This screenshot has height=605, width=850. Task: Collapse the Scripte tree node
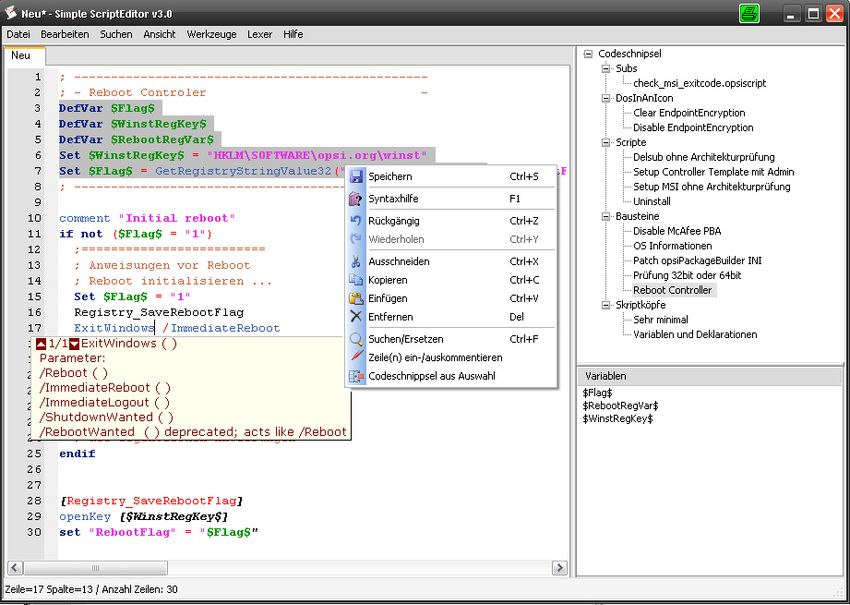606,143
